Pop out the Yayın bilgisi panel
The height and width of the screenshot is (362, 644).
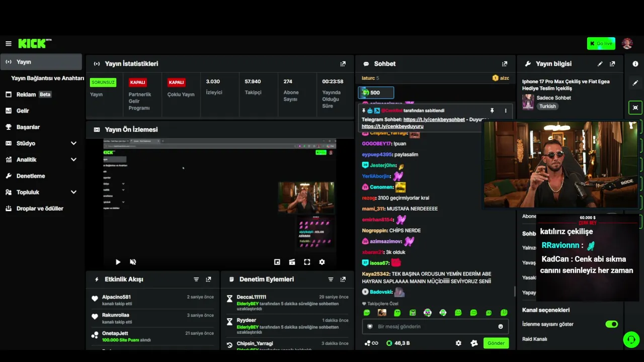click(x=612, y=64)
